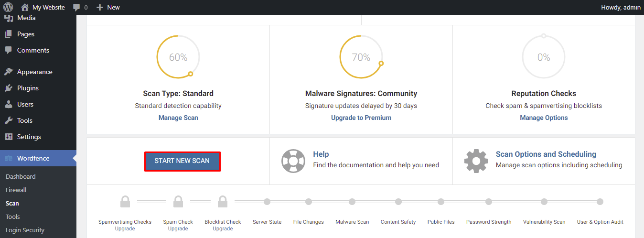
Task: Click the Reputation Checks heading
Action: pos(544,93)
